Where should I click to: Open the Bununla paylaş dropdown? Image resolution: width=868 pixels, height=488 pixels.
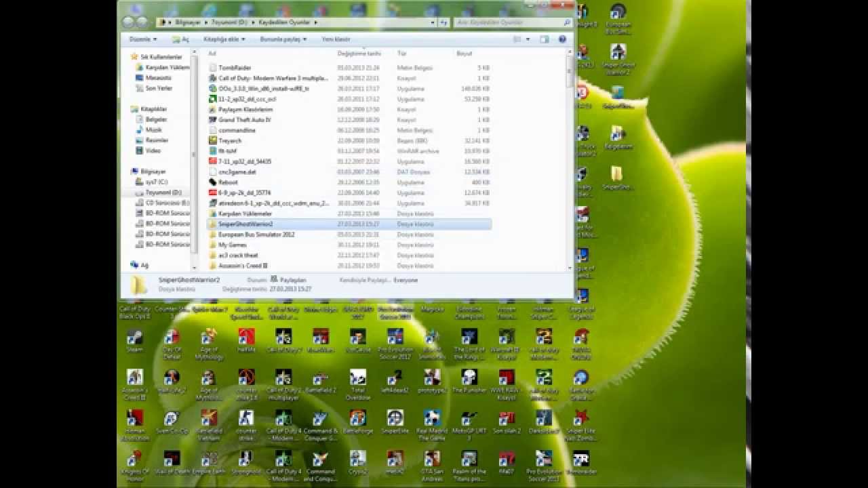coord(283,39)
